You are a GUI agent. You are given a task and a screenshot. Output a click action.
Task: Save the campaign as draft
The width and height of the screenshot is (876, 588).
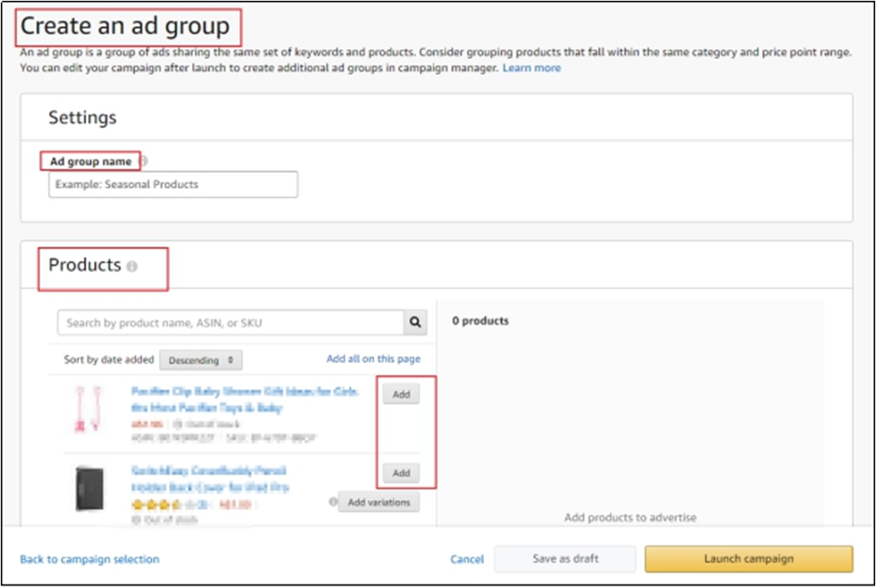pos(566,558)
